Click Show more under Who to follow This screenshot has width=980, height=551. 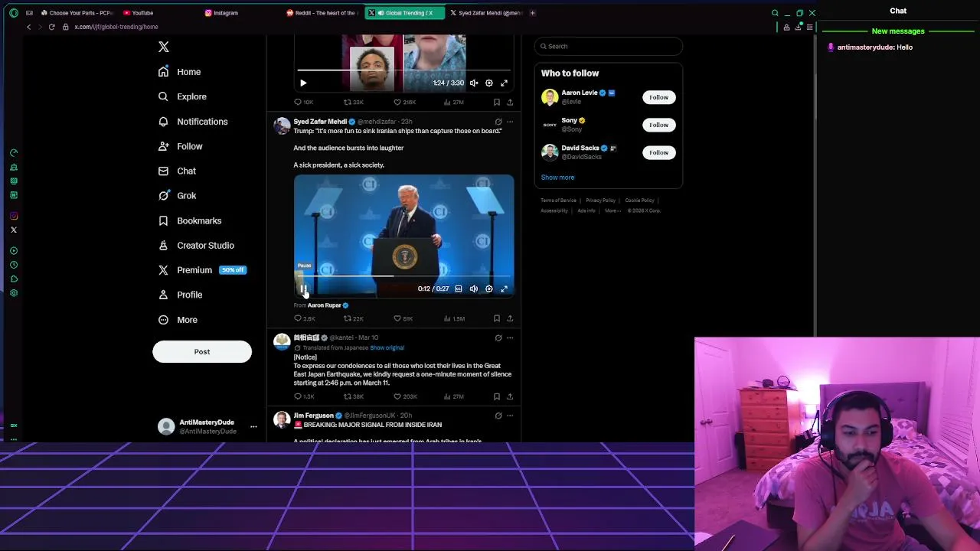pos(557,178)
